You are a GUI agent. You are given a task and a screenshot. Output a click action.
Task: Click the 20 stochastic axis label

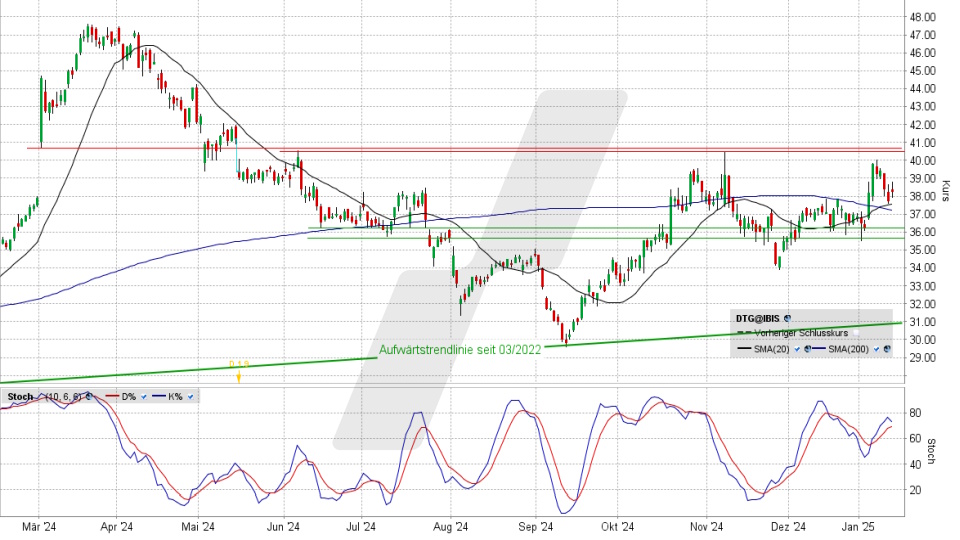pos(915,490)
